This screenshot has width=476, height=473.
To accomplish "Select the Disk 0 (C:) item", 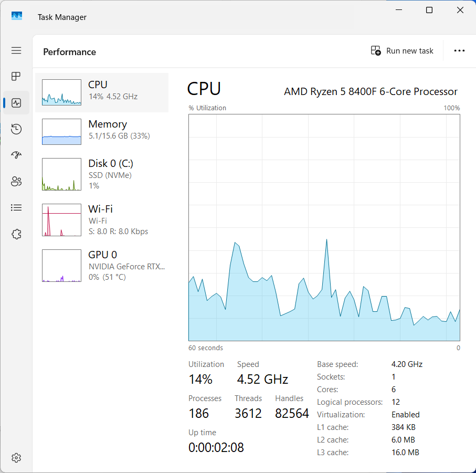I will click(x=102, y=174).
